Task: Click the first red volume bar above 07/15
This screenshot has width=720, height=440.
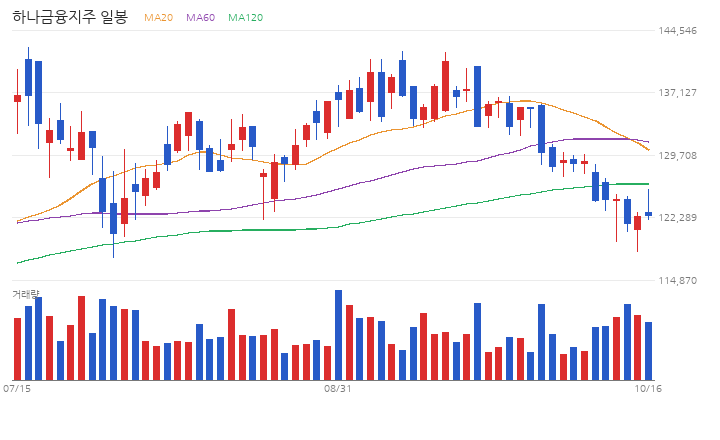Action: pyautogui.click(x=17, y=349)
